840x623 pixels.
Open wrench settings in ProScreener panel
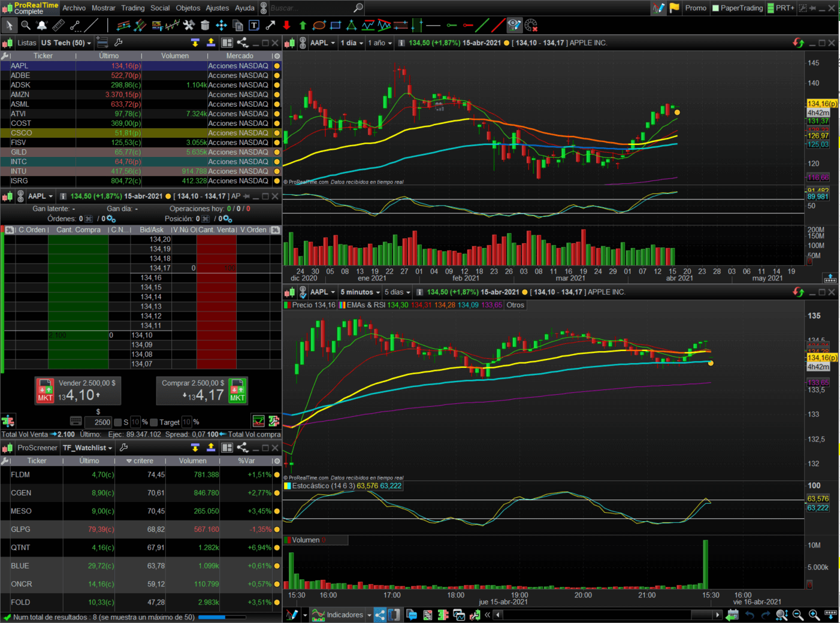coord(123,447)
